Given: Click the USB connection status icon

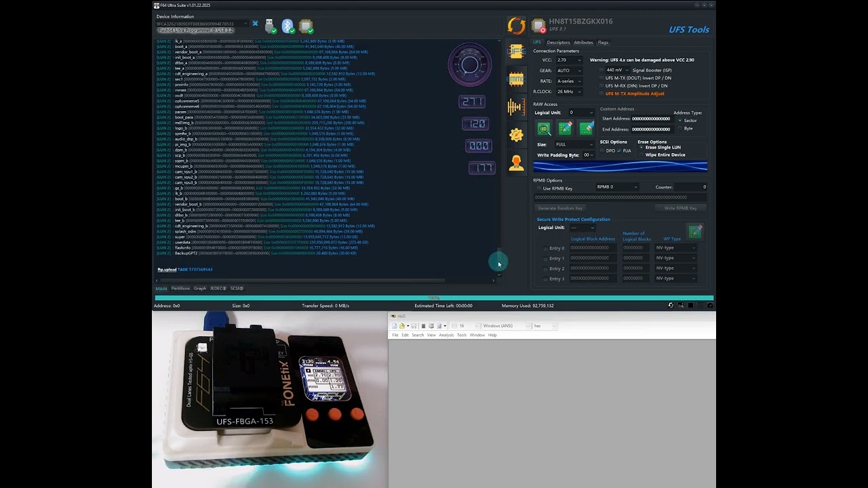Looking at the screenshot, I should [x=270, y=26].
